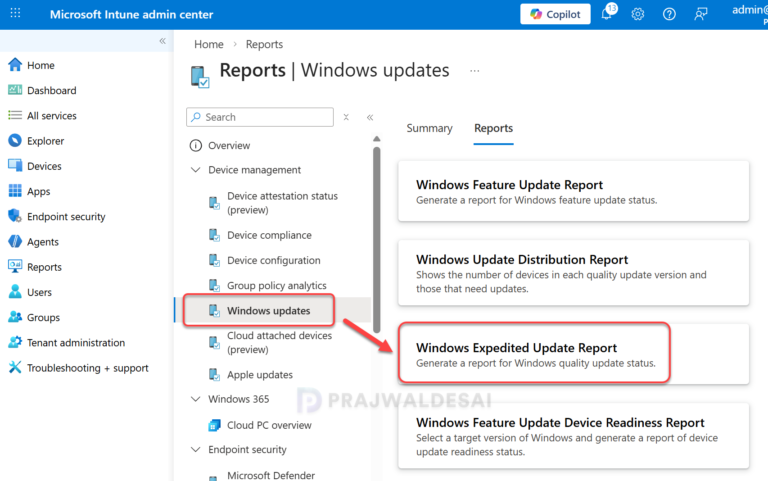The image size is (768, 481).
Task: Open the Settings gear icon
Action: tap(637, 14)
